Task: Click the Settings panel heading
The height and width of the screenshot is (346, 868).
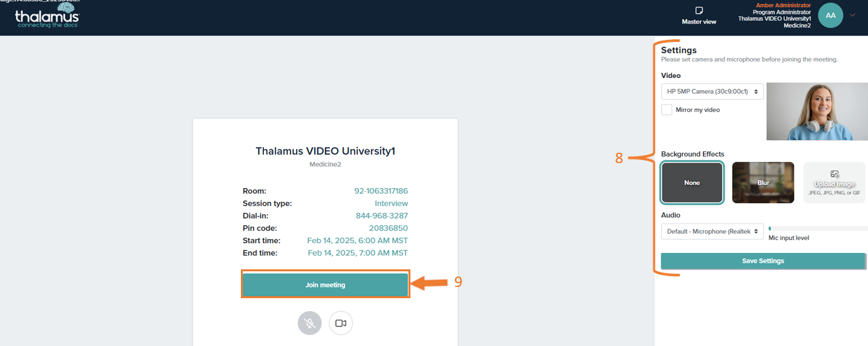Action: coord(679,50)
